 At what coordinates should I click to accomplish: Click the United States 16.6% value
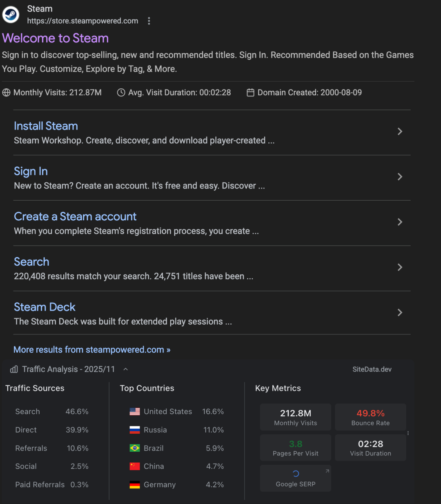click(213, 412)
